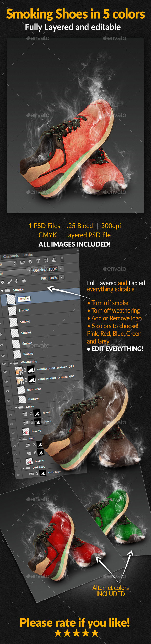Select the Dark Grey layer mask thumbnail

[x=43, y=473]
